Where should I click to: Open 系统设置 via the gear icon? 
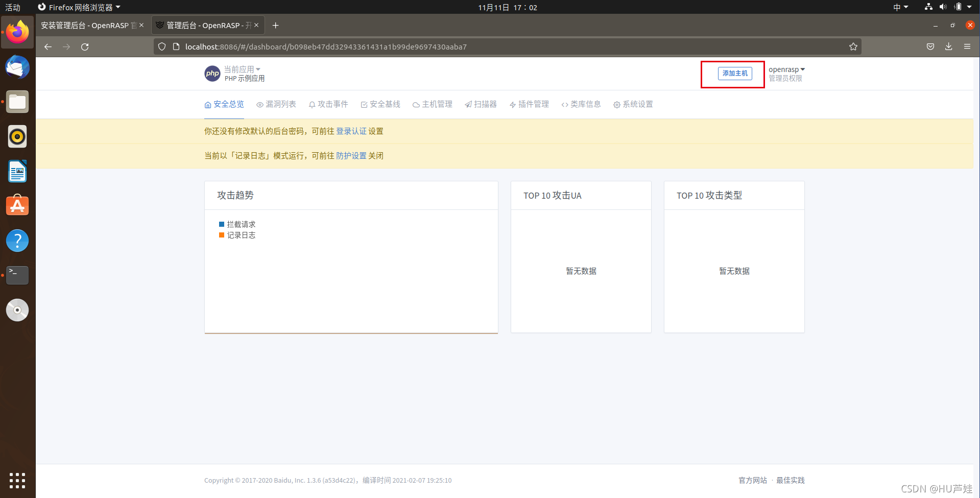(x=617, y=104)
